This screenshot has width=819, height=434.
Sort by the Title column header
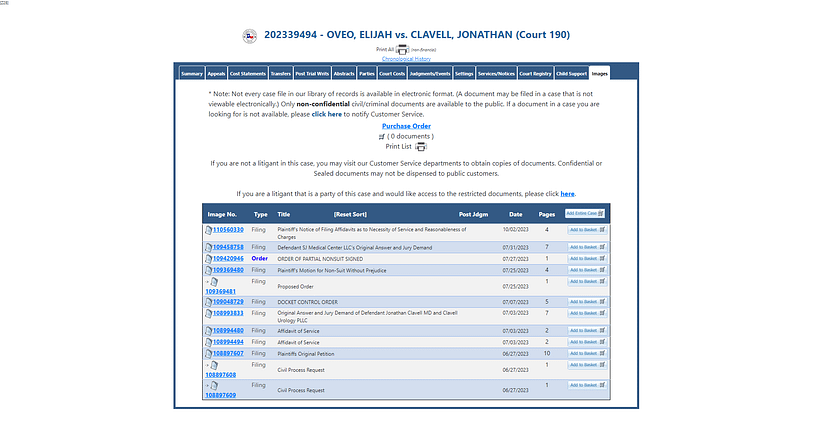(284, 215)
